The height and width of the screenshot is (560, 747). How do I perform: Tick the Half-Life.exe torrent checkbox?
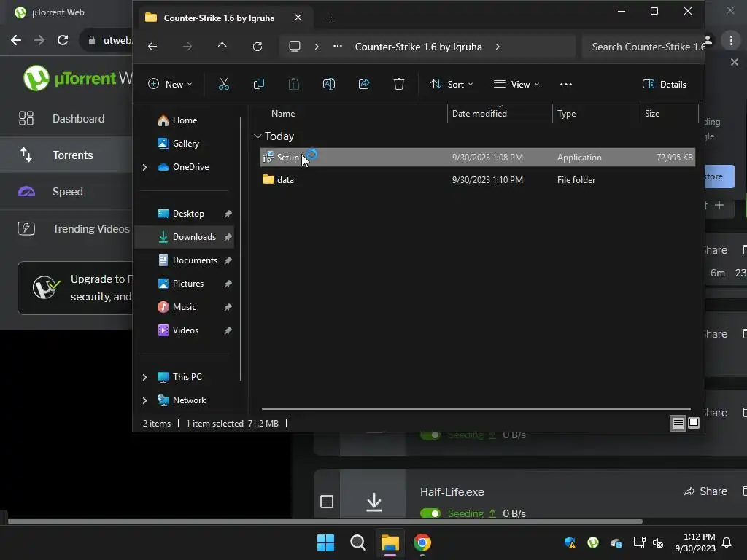coord(327,502)
